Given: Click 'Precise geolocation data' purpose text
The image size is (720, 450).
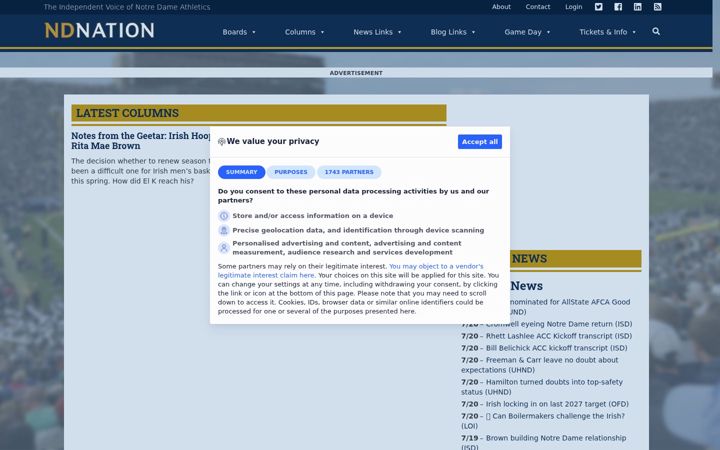Looking at the screenshot, I should click(358, 231).
